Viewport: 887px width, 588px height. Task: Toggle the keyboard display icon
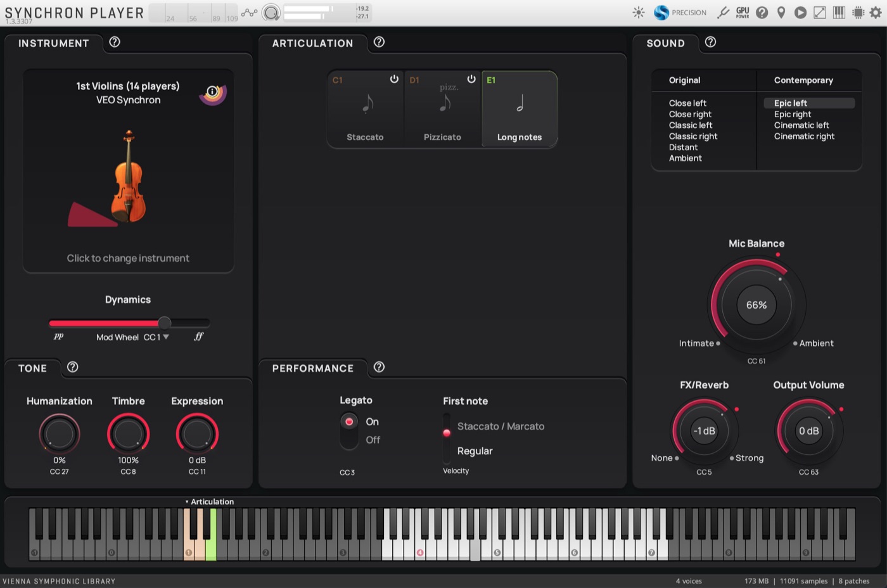[839, 13]
